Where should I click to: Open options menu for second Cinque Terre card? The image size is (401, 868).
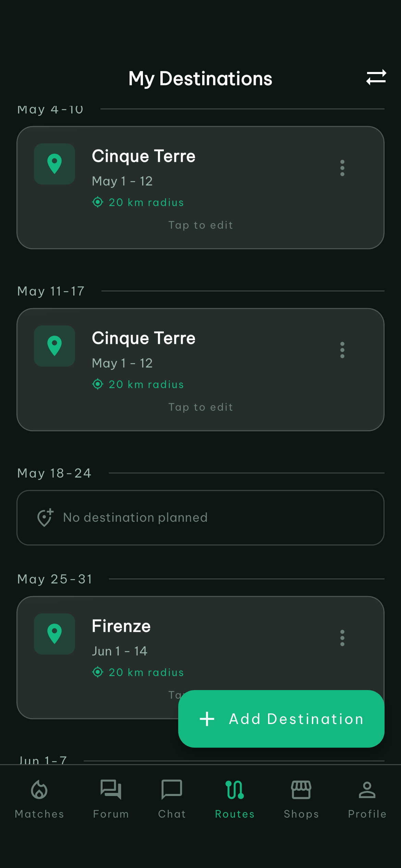pos(342,350)
